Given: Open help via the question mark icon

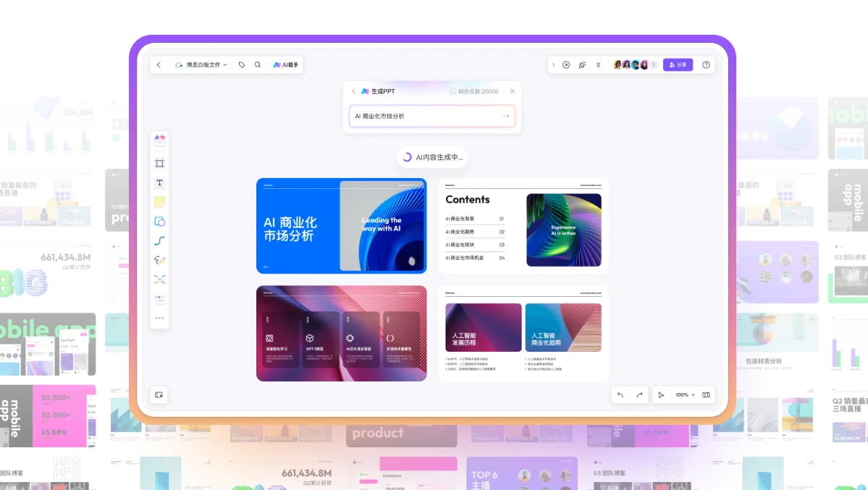Looking at the screenshot, I should coord(707,65).
